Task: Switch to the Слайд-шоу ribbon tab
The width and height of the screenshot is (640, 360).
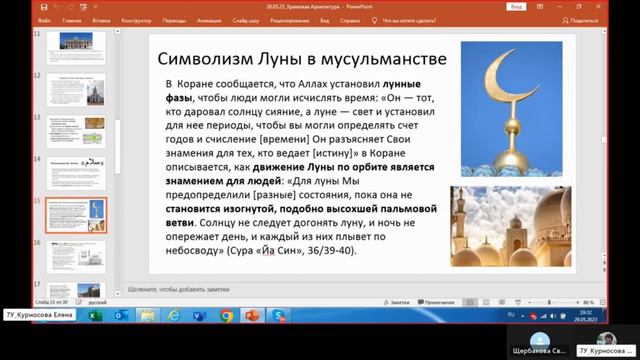Action: pyautogui.click(x=246, y=20)
